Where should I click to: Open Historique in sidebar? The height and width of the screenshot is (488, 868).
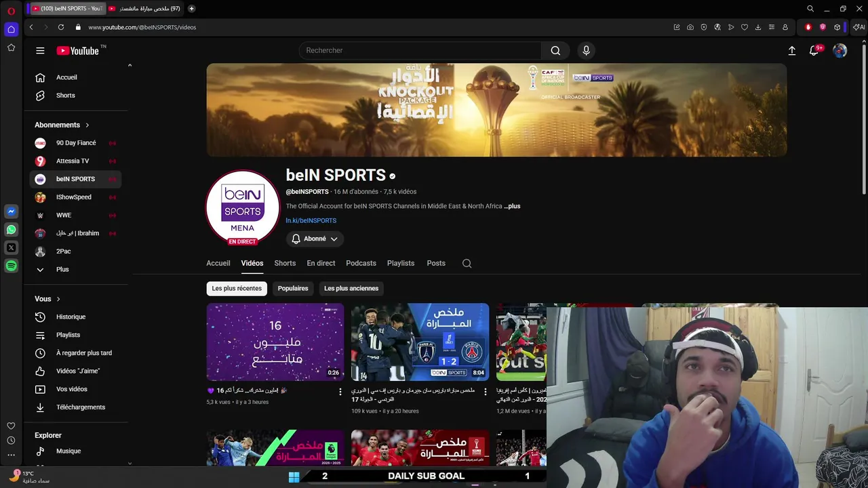pos(76,317)
